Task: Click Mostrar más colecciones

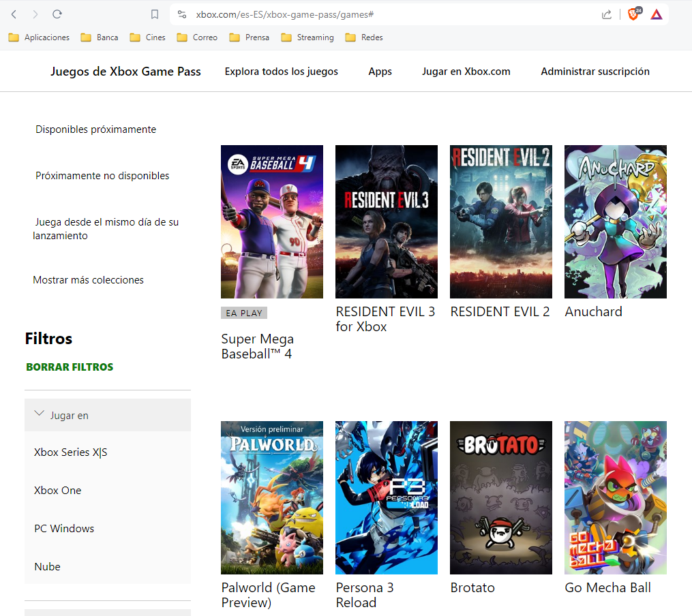Action: tap(88, 280)
